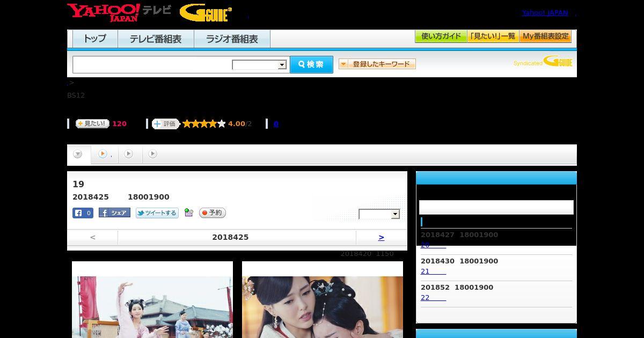The width and height of the screenshot is (644, 338).
Task: Switch to ラジオ番組表 tab
Action: tap(232, 39)
